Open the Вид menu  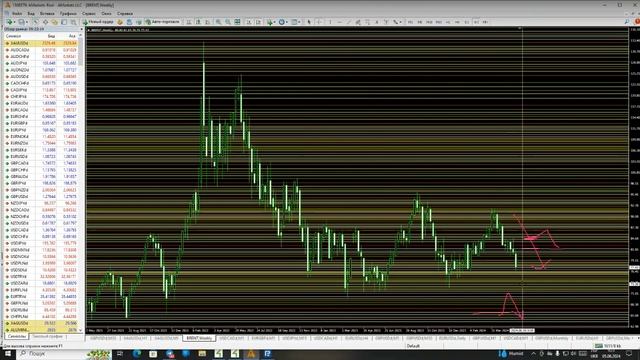point(31,13)
